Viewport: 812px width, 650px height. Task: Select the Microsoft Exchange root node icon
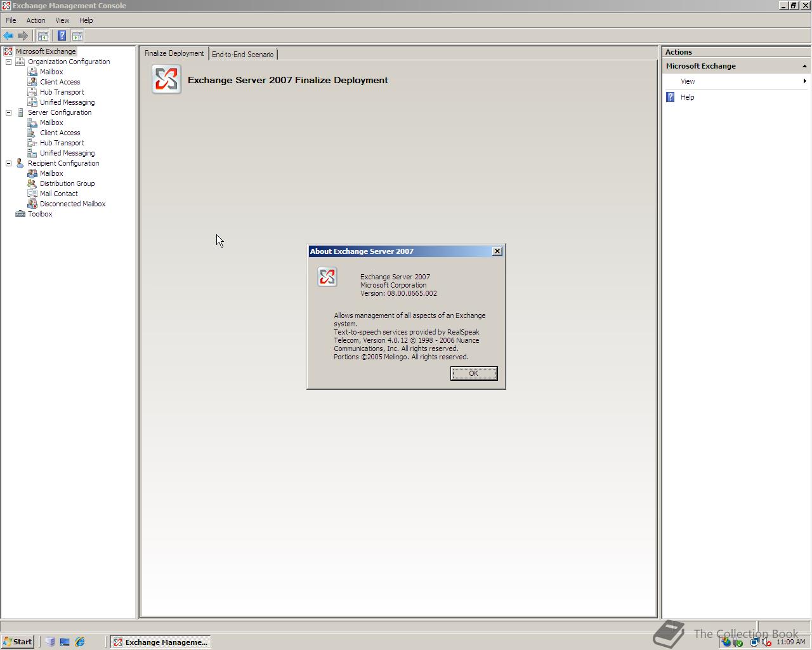(x=8, y=51)
